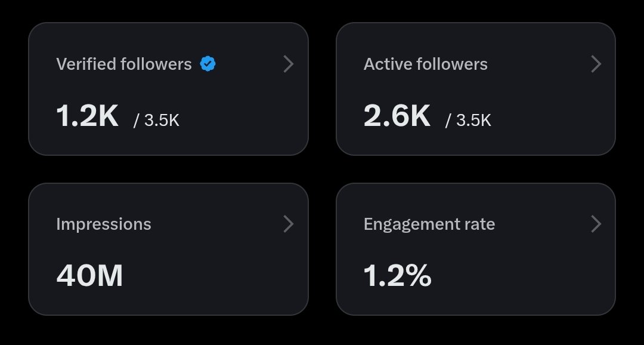This screenshot has height=345, width=644.
Task: Click the 1.2K verified followers count
Action: pyautogui.click(x=87, y=116)
